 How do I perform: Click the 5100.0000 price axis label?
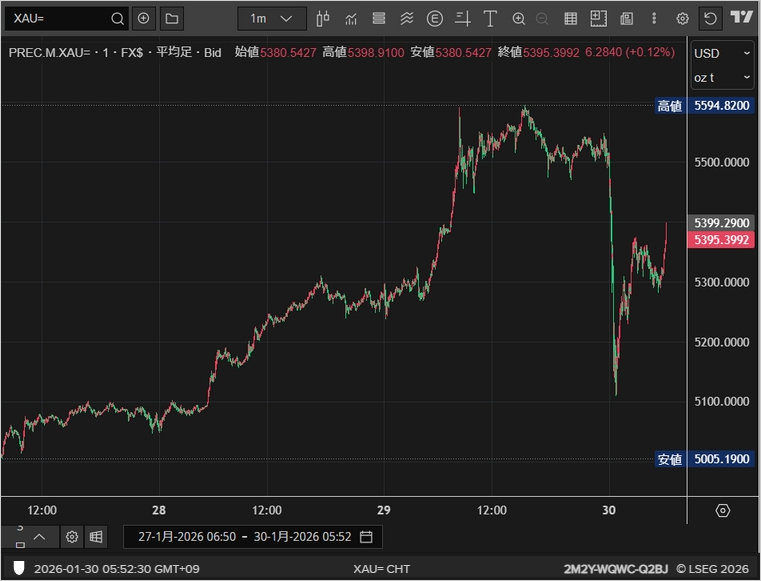pos(722,402)
